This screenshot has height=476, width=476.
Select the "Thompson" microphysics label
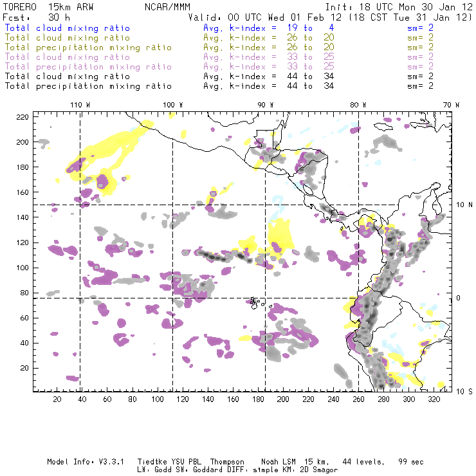tap(227, 462)
